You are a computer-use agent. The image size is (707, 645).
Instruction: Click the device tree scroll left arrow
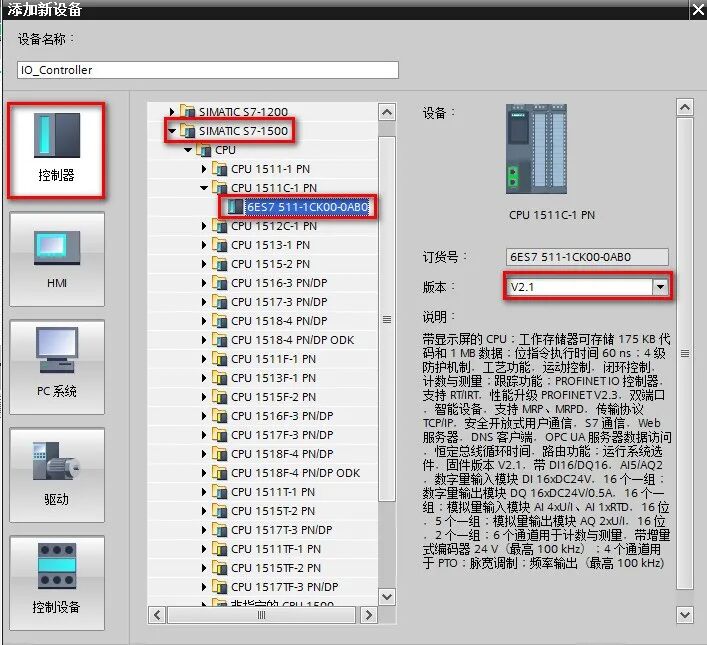(x=157, y=615)
